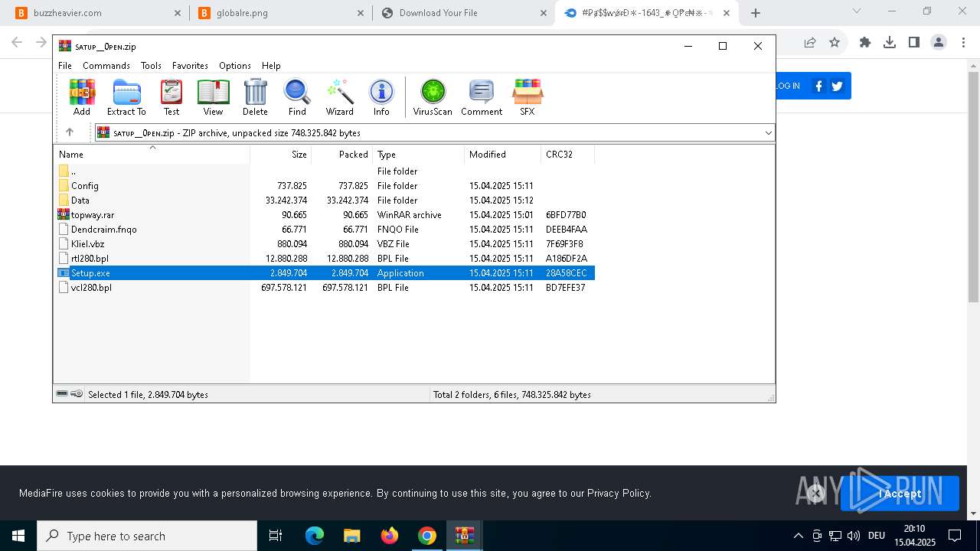Click the topway.rar archive icon
The image size is (980, 551).
click(x=64, y=215)
